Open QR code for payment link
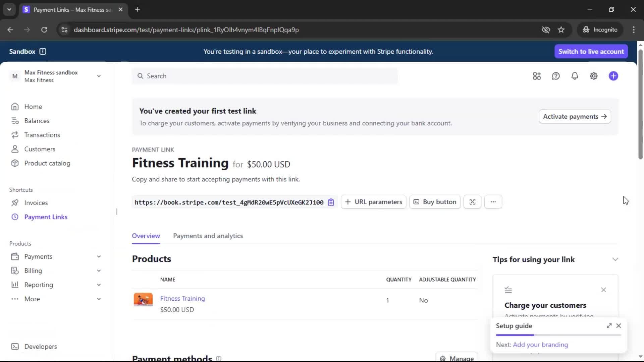The image size is (644, 362). (472, 202)
